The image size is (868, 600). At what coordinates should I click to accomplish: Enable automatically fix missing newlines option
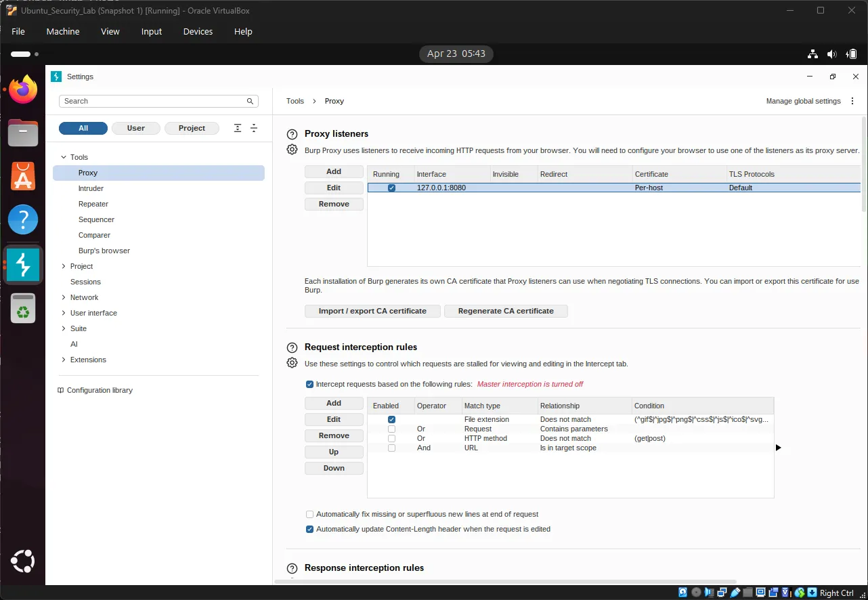pos(309,514)
